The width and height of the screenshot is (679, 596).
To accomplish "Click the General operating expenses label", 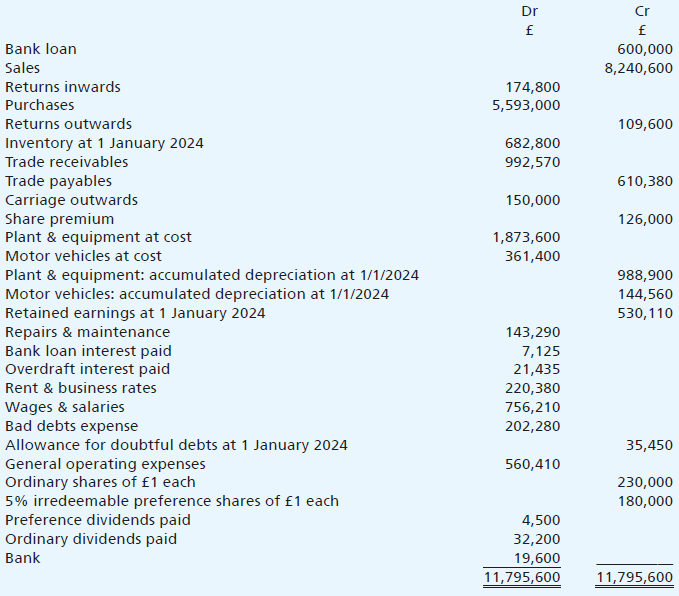I will [x=105, y=464].
